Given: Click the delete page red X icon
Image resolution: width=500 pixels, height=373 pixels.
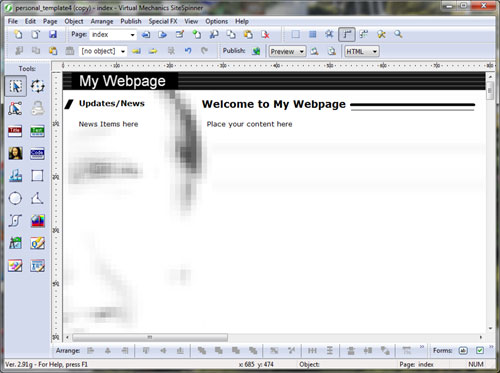Looking at the screenshot, I should coord(265,34).
